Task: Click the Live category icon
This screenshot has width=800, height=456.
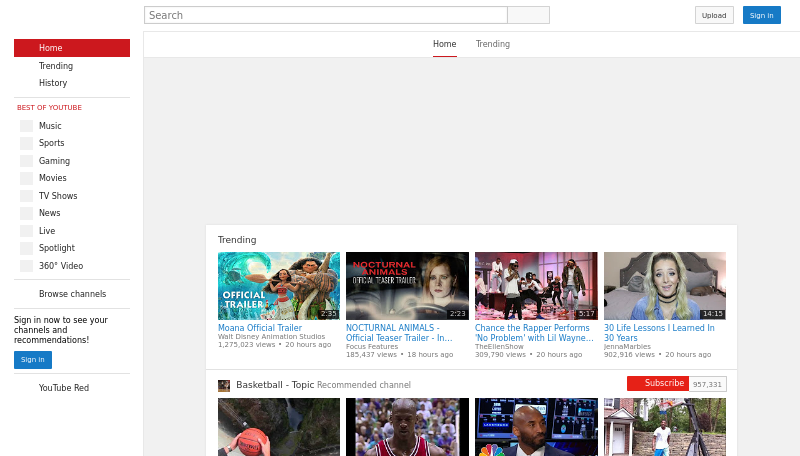Action: tap(26, 231)
